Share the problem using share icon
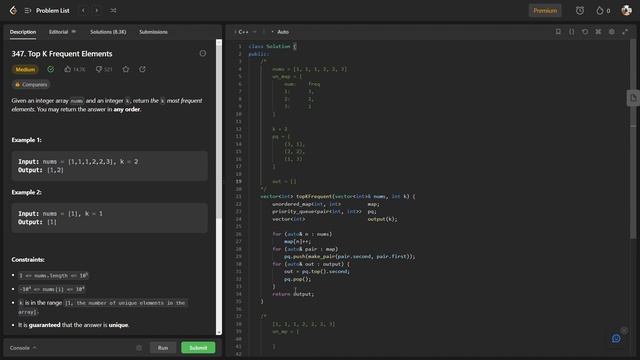640x360 pixels. click(x=142, y=69)
